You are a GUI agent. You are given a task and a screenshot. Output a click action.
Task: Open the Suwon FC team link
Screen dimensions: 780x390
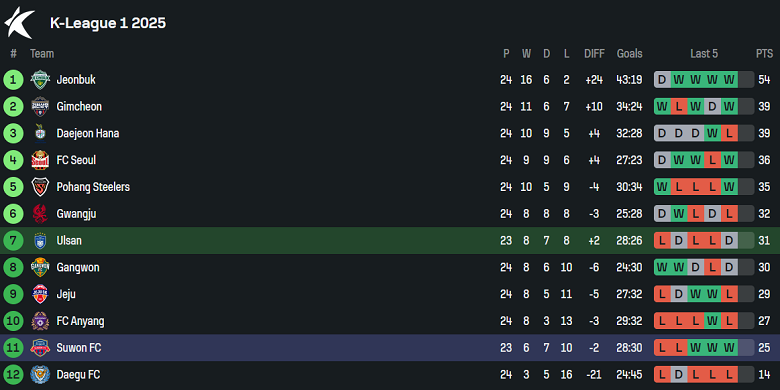pyautogui.click(x=79, y=348)
